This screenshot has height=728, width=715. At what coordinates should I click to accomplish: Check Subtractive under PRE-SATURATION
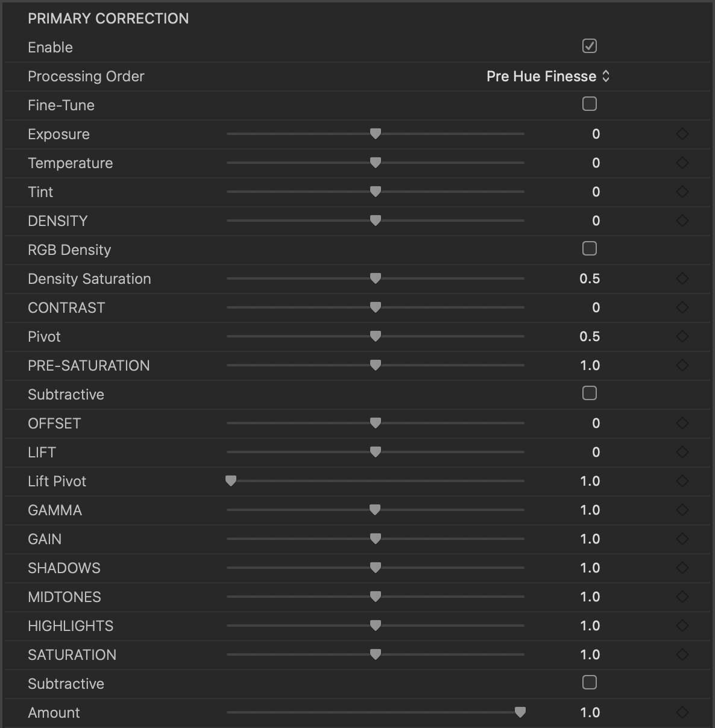[590, 393]
